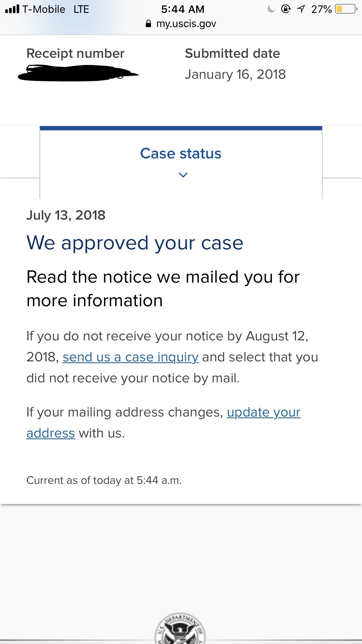This screenshot has height=644, width=362.
Task: Tap the location services arrow icon
Action: click(301, 9)
